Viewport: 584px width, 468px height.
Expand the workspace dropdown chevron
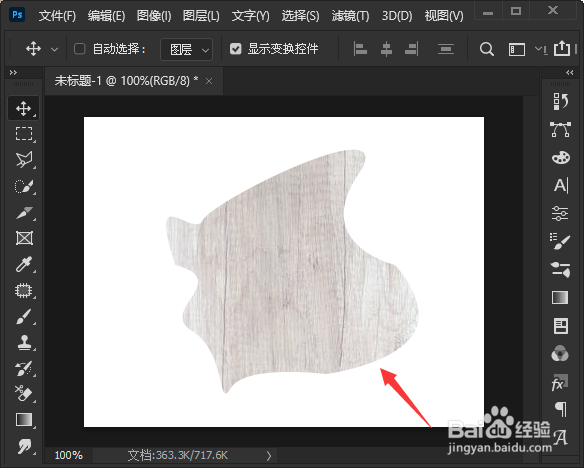538,48
